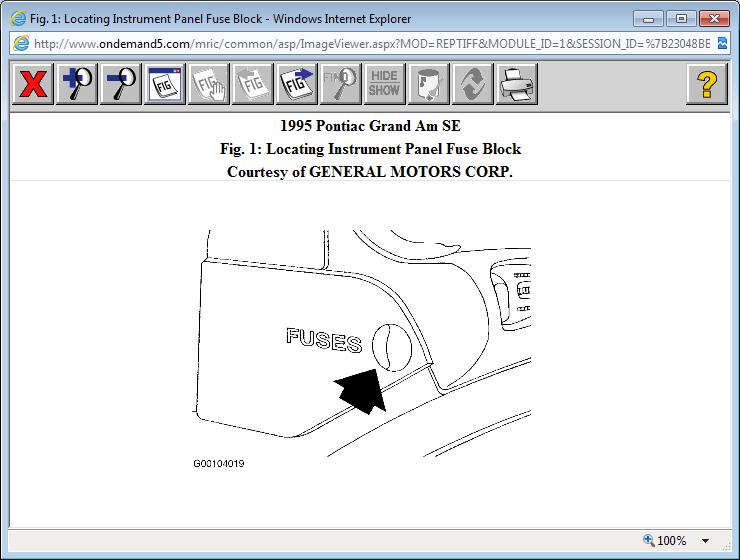Click the 'Fig. 1: Locating Instrument Panel Fuse Block' caption

pos(370,149)
